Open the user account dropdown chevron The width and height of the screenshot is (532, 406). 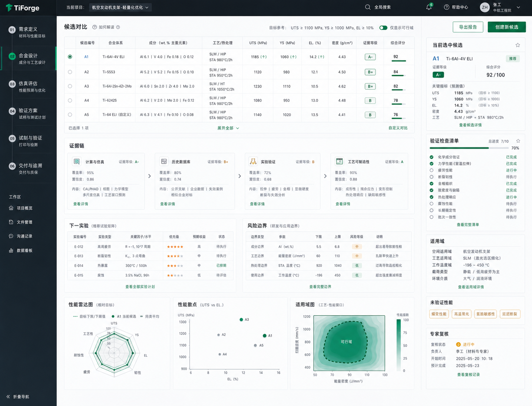[518, 7]
